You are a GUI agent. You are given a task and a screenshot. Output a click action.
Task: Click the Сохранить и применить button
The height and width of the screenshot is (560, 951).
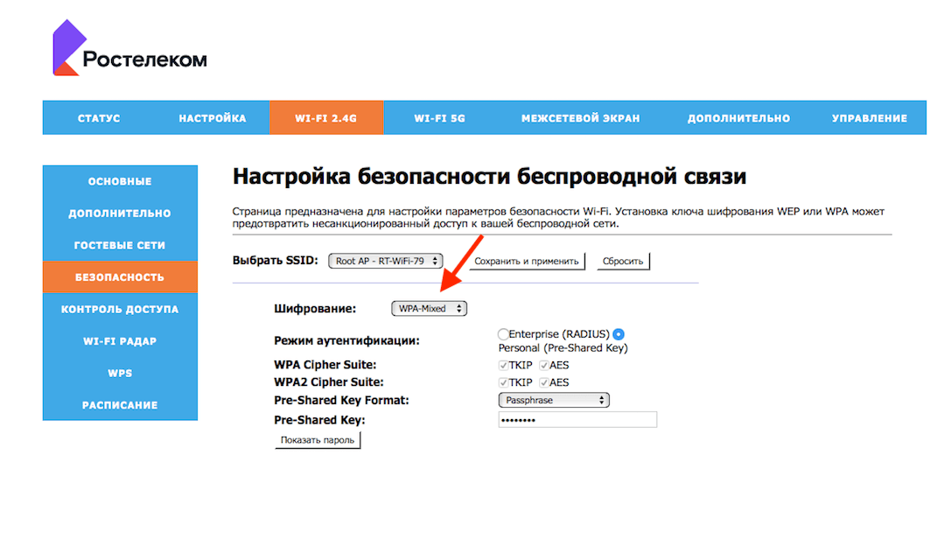(x=527, y=261)
